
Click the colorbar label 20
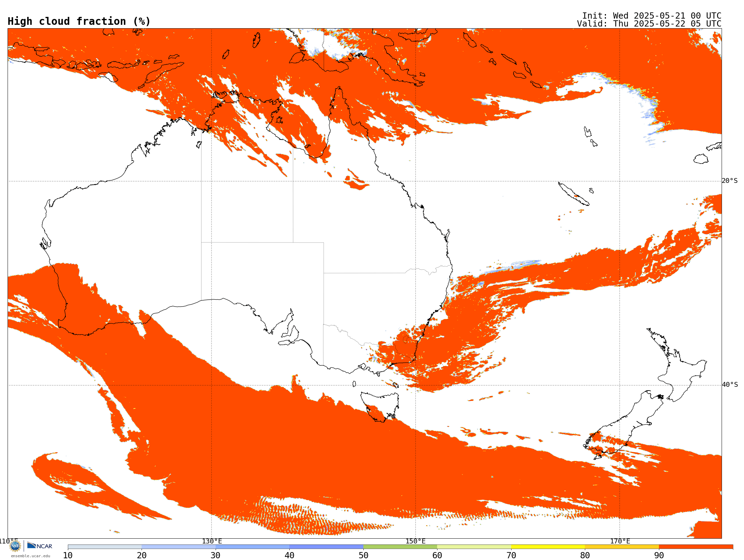pos(142,556)
